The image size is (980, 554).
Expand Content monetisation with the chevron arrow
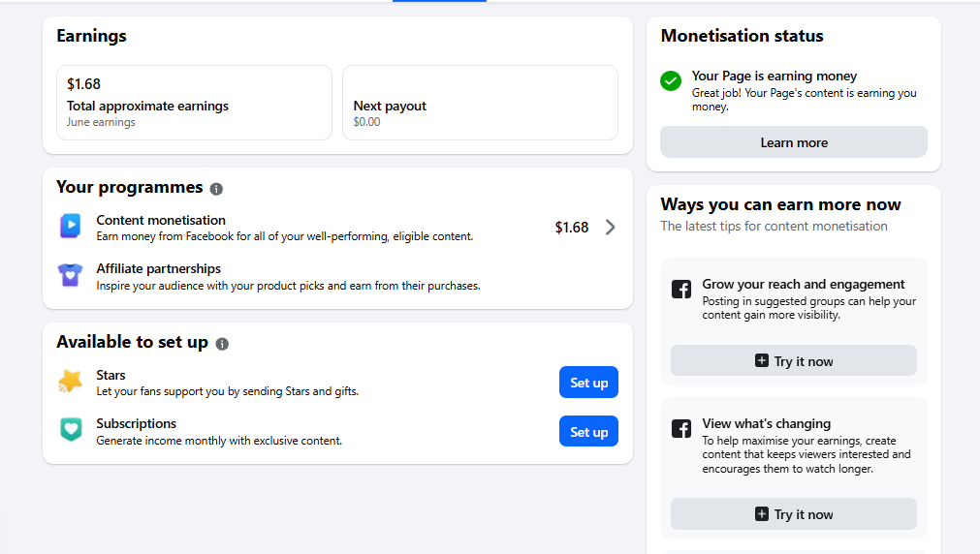click(x=610, y=228)
